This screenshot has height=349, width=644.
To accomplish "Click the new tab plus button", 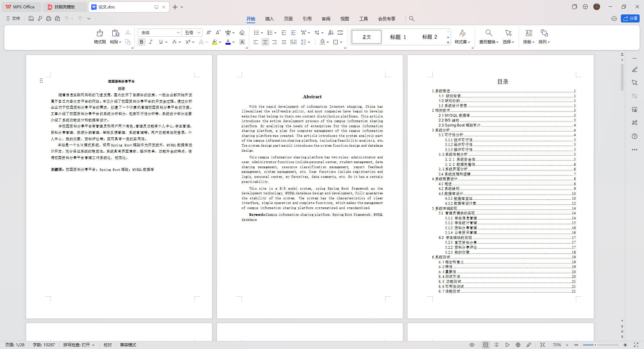I will pyautogui.click(x=175, y=7).
